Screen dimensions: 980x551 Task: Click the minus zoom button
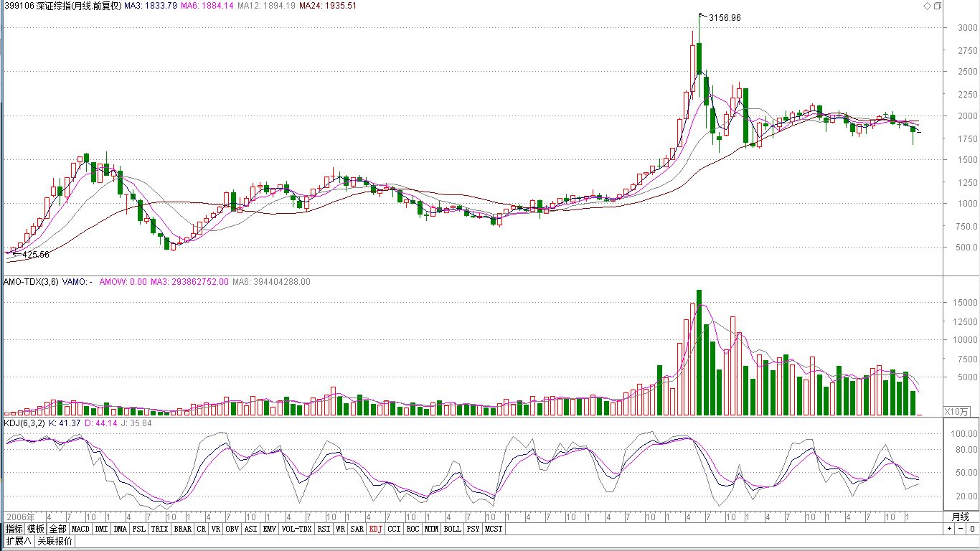[x=961, y=529]
